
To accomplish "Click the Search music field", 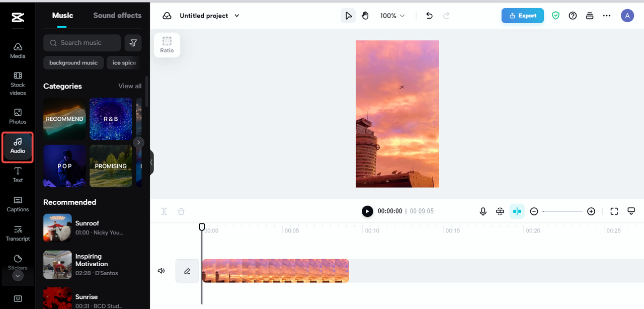I will click(x=82, y=43).
